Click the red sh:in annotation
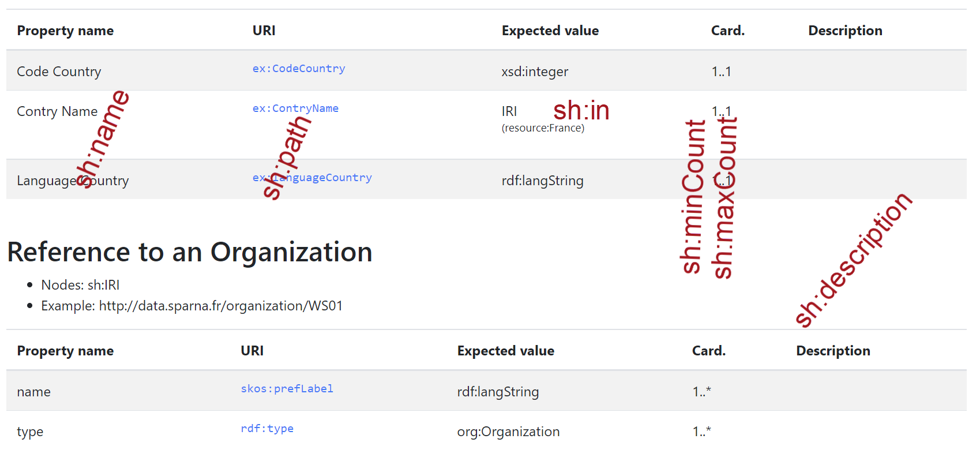This screenshot has width=980, height=465. 581,111
